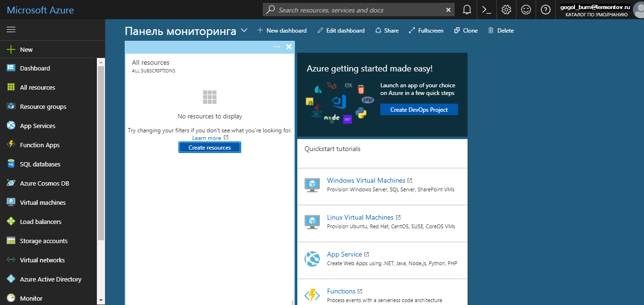Click the All resources grid icon in sidebar
This screenshot has width=644, height=305.
tap(11, 87)
